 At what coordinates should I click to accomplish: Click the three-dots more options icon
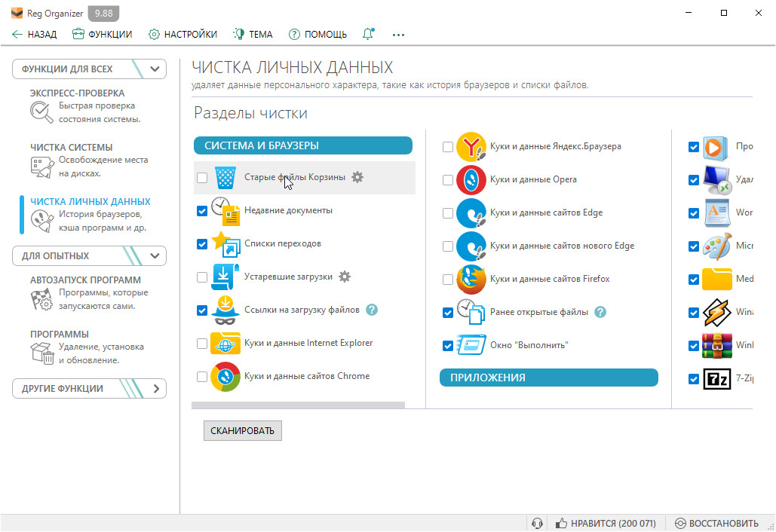pyautogui.click(x=398, y=34)
